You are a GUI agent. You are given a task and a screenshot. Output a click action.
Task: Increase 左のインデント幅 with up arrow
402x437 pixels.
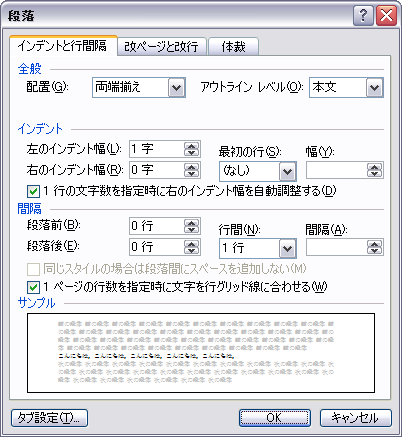tap(192, 146)
